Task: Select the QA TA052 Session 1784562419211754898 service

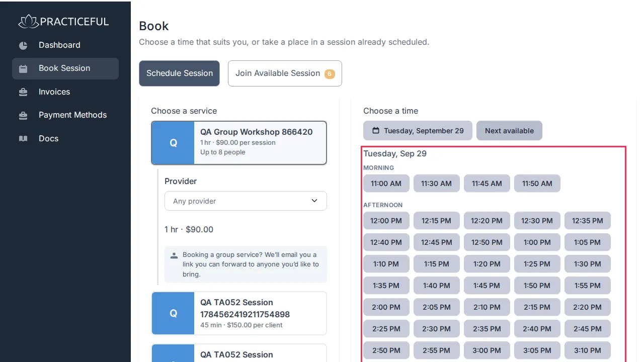Action: coord(239,313)
